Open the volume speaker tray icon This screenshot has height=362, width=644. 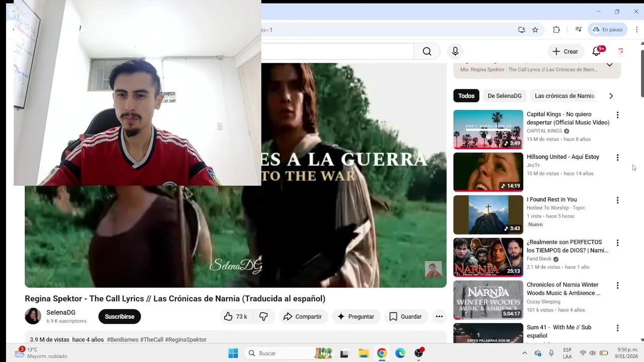click(592, 353)
